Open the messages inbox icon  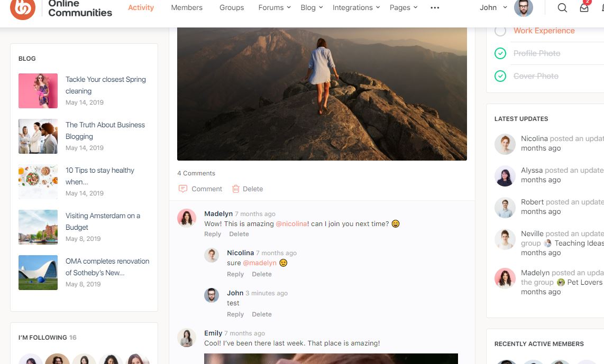pyautogui.click(x=584, y=8)
